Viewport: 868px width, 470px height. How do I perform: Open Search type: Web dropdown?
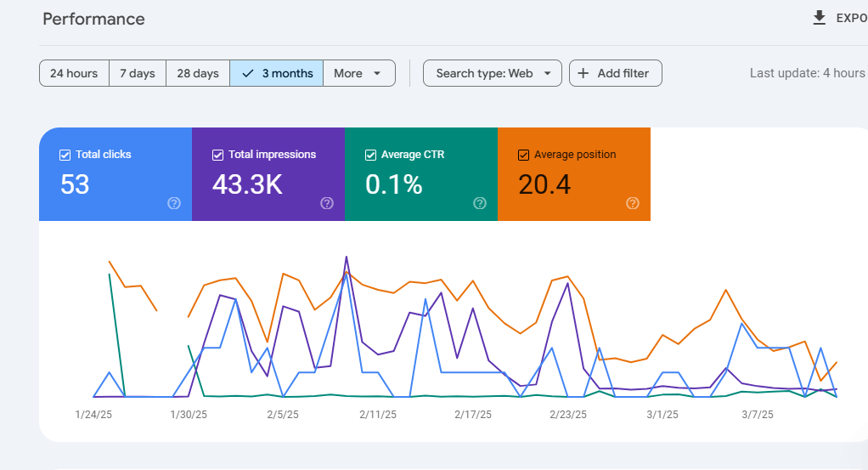(x=493, y=73)
